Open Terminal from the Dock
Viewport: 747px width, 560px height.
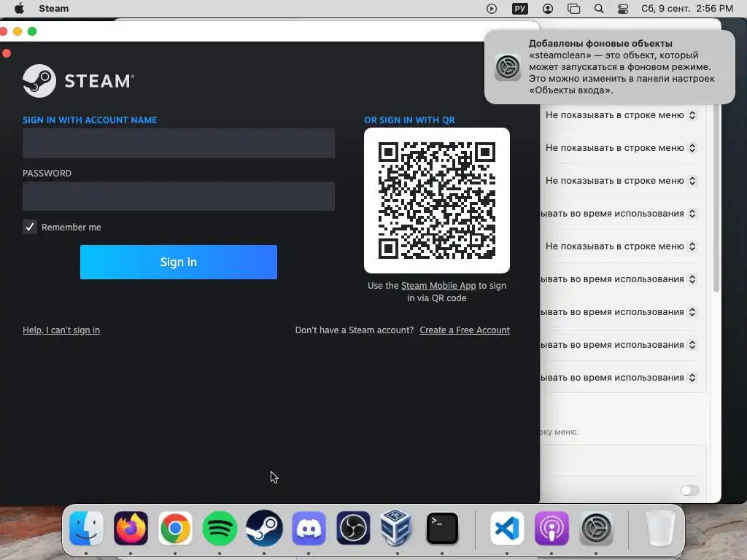pyautogui.click(x=442, y=528)
